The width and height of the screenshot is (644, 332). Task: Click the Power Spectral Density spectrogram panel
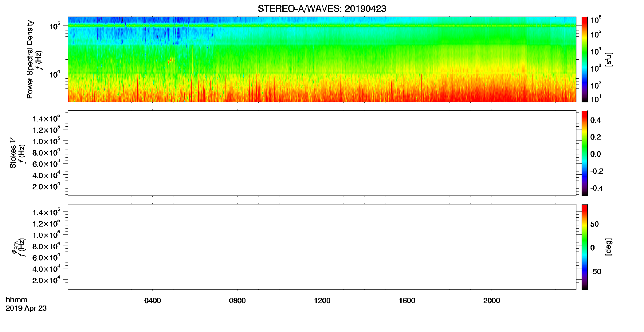coord(322,59)
